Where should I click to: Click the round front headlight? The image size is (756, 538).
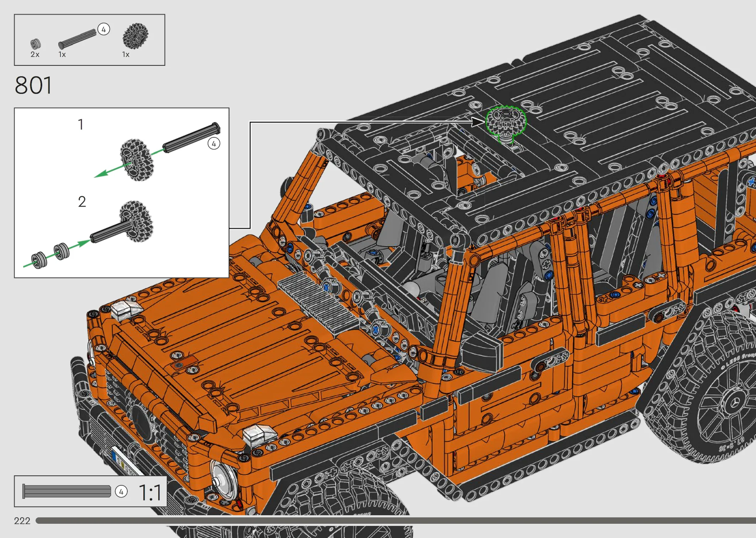point(224,480)
